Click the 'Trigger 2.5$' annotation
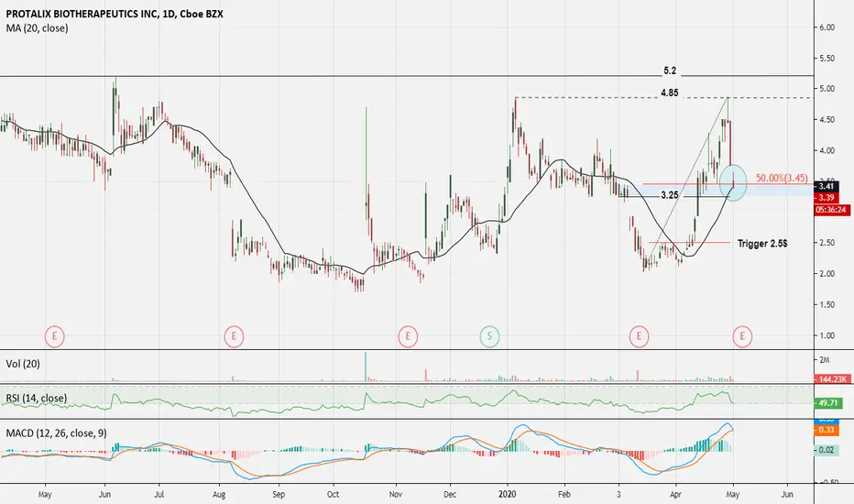 (x=762, y=244)
